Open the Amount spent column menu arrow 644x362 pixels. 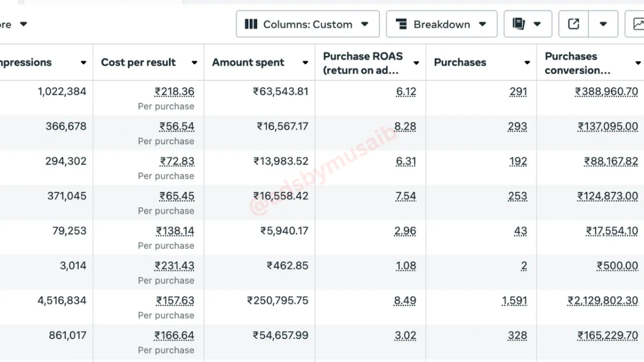305,63
